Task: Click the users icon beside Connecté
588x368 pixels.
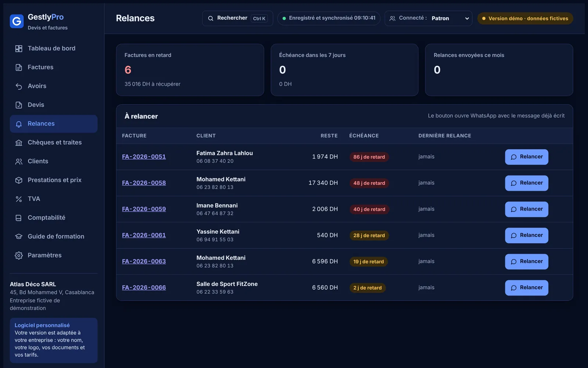Action: point(392,18)
